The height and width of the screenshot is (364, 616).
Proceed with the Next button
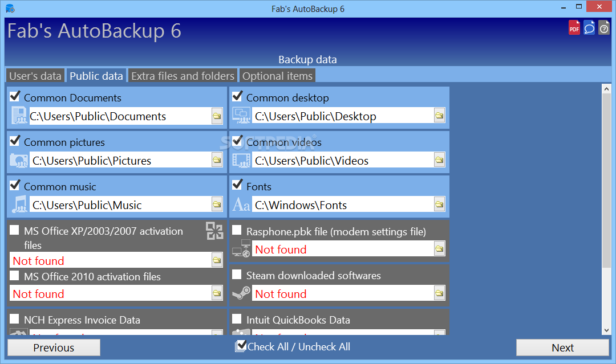click(562, 347)
